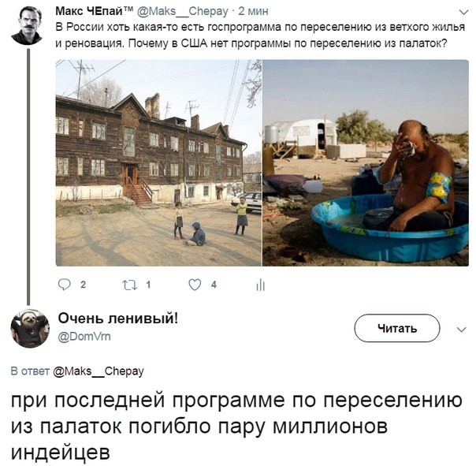Open Макс ЧЕпай profile avatar
The image size is (476, 466).
[x=27, y=26]
